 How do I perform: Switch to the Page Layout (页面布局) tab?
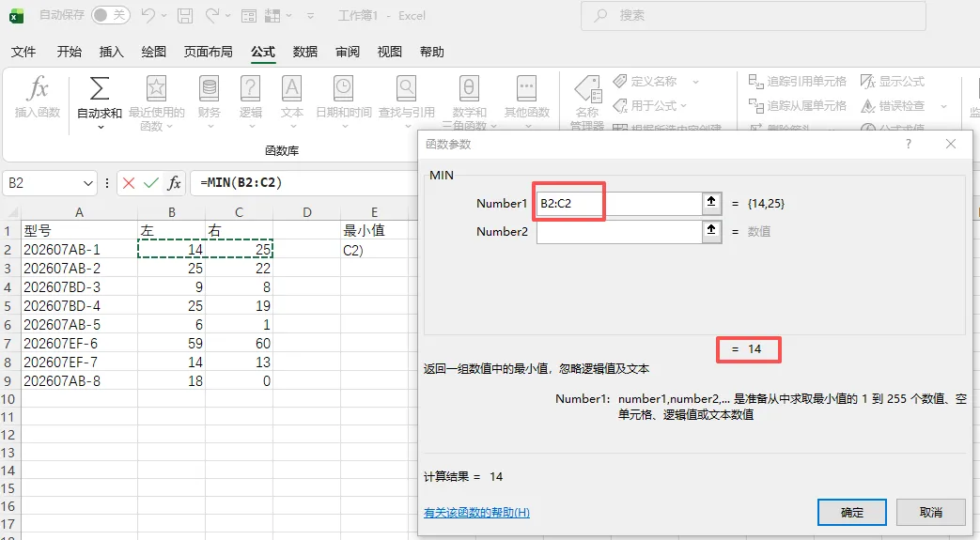pyautogui.click(x=209, y=52)
